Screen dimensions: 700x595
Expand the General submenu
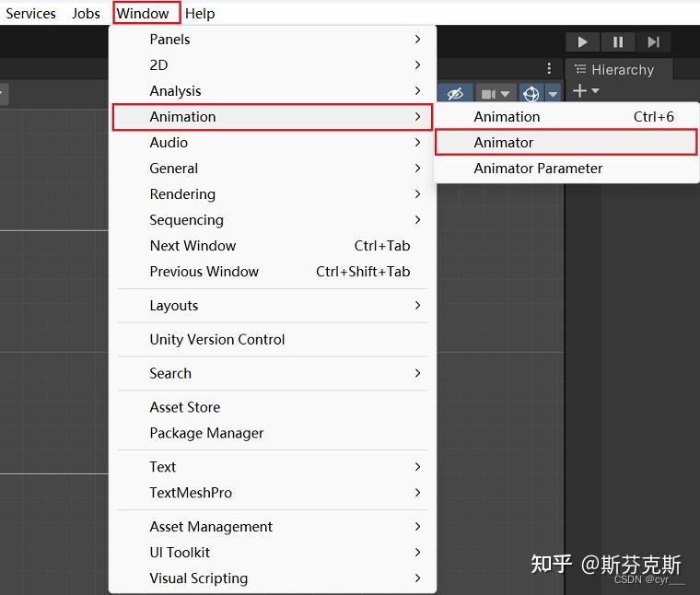point(273,169)
